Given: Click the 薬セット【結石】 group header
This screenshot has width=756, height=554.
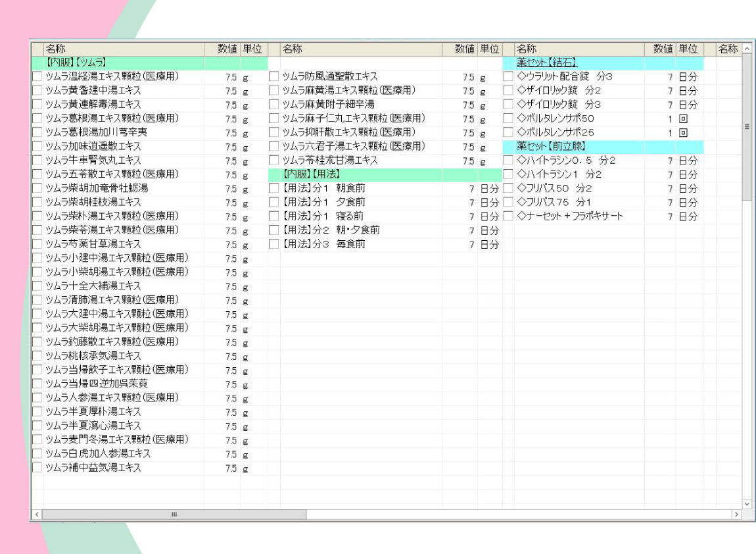Looking at the screenshot, I should 546,63.
